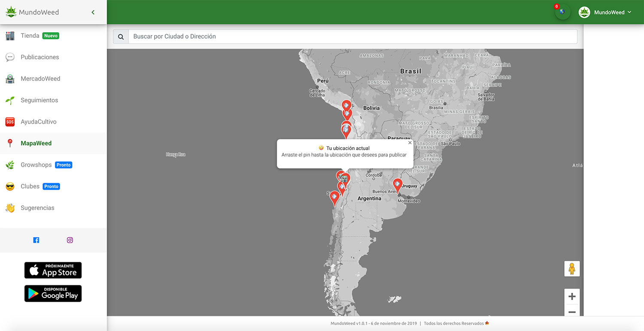Click the Tienda building icon
This screenshot has width=644, height=331.
pos(10,36)
